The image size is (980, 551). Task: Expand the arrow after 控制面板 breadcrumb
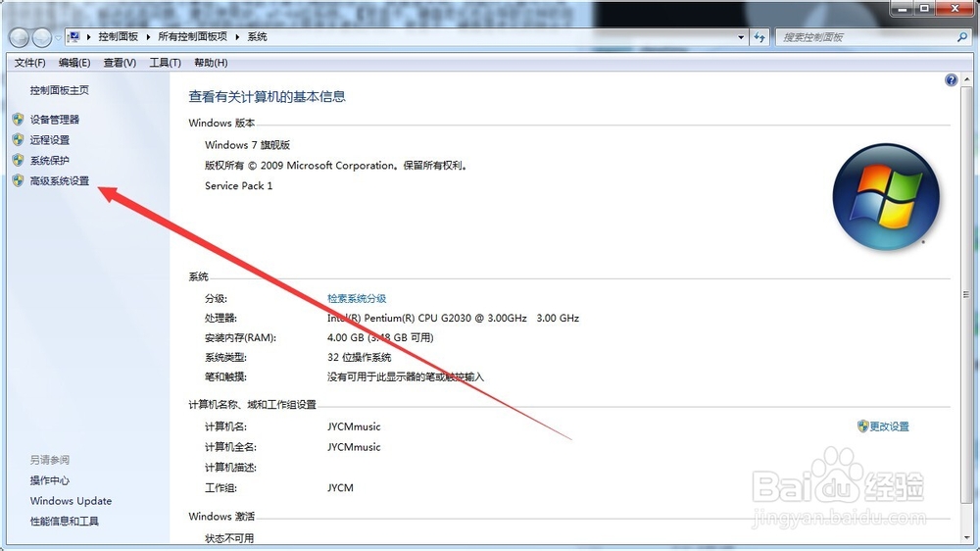(148, 37)
